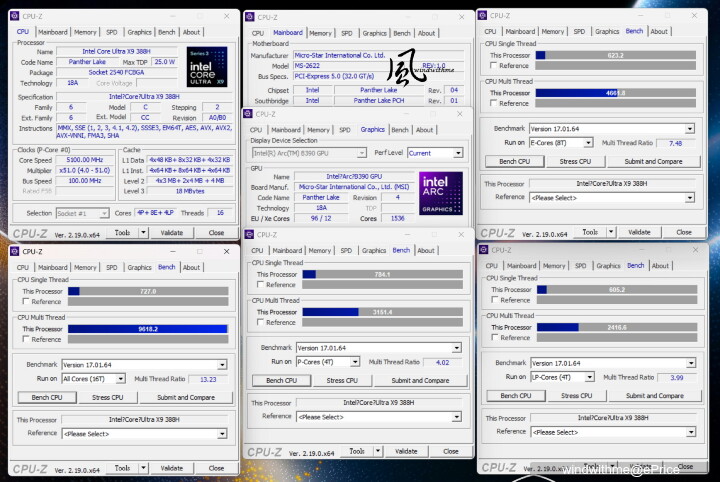The height and width of the screenshot is (482, 720).
Task: Click the single thread bar showing 623.2
Action: click(616, 55)
